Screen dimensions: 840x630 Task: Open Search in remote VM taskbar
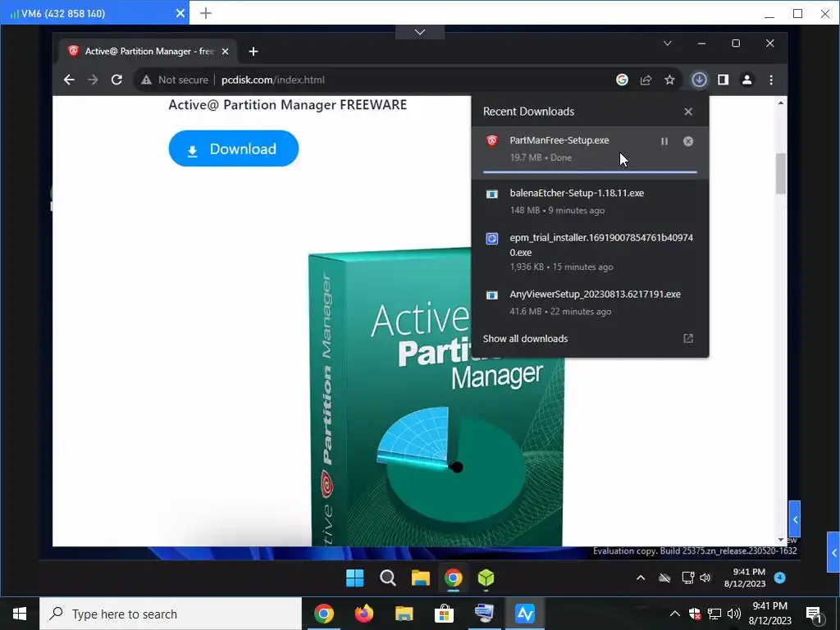pos(388,578)
